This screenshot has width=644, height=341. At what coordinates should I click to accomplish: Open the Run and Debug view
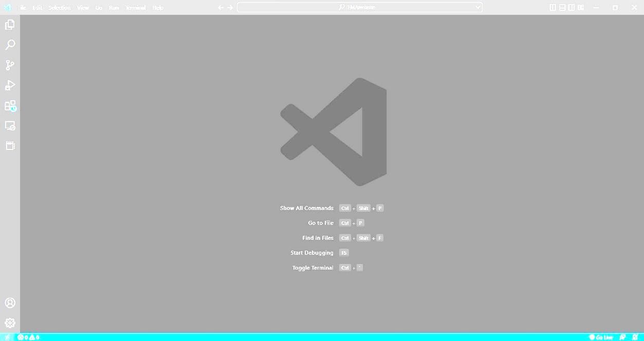[10, 85]
